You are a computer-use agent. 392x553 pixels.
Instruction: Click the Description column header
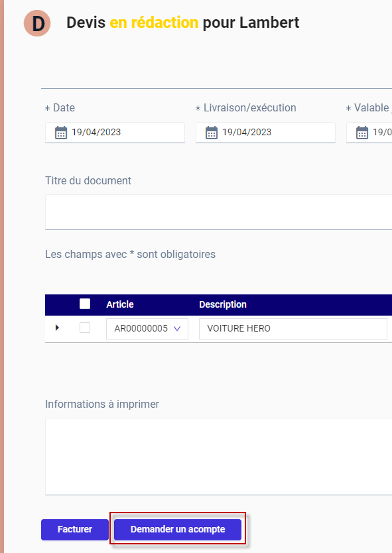[223, 304]
